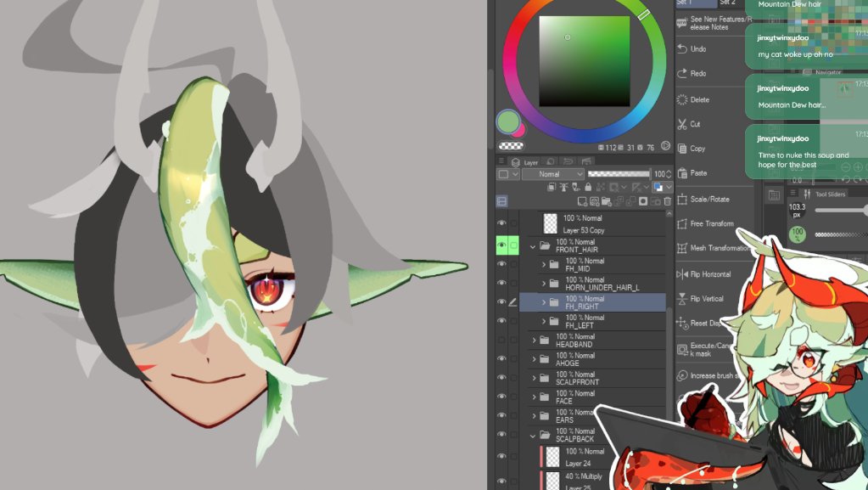Open the Layer palette menu icon
Screen dimensions: 868x490
(x=501, y=161)
